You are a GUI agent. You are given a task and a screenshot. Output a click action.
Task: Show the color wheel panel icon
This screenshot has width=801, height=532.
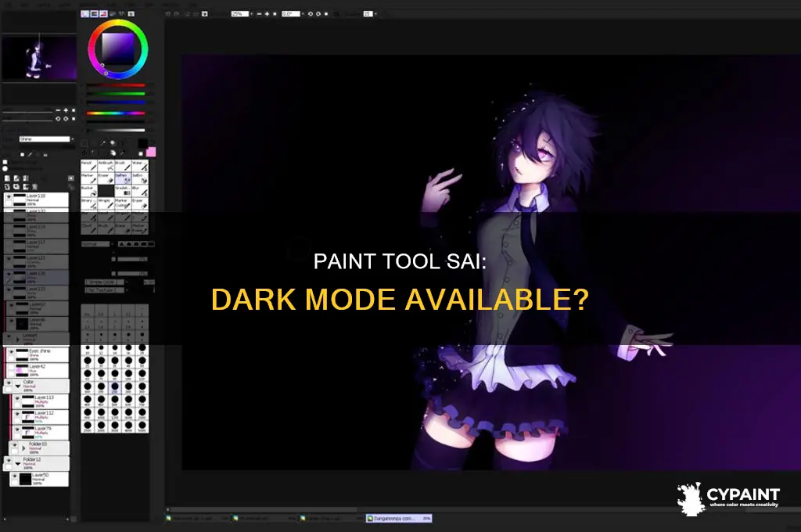(x=84, y=14)
